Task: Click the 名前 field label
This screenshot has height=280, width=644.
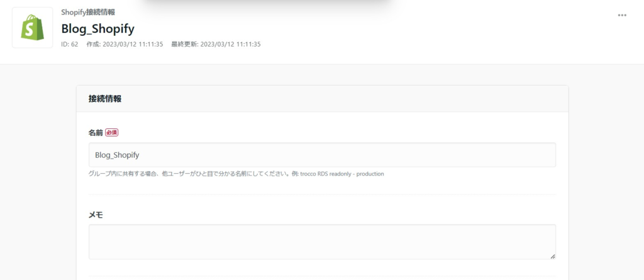Action: click(96, 133)
